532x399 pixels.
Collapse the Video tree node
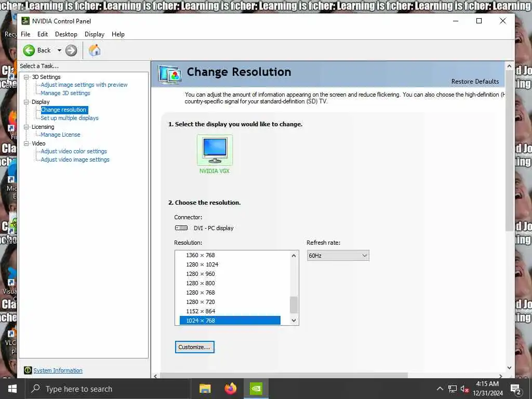(x=26, y=143)
